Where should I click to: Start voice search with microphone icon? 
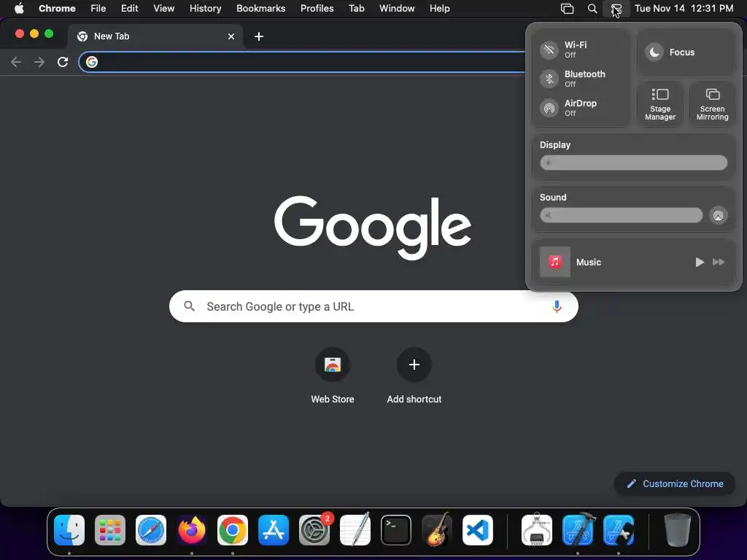point(557,306)
